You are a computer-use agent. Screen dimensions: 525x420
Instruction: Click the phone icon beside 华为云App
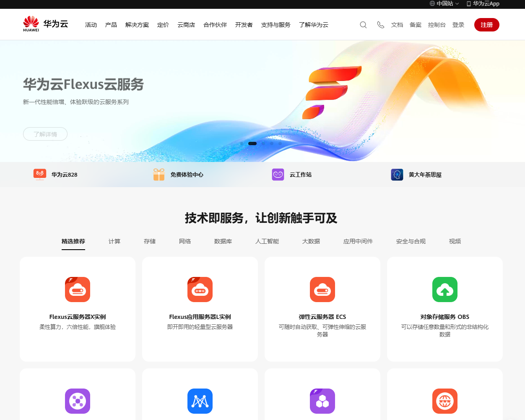click(x=469, y=3)
